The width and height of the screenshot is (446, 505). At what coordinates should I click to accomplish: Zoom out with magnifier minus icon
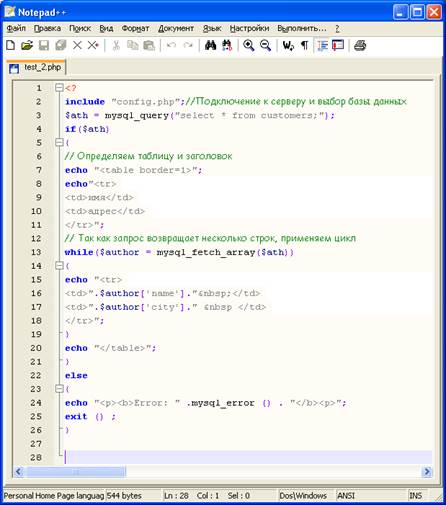click(x=265, y=45)
